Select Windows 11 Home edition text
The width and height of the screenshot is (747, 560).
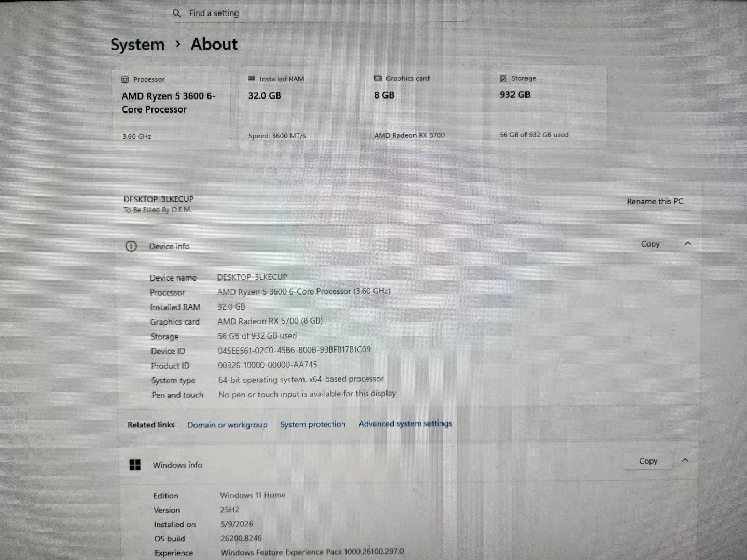point(253,495)
